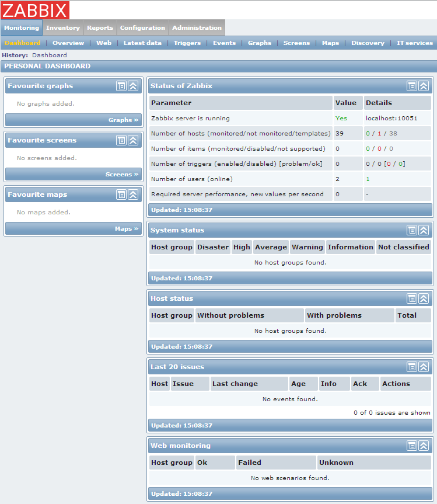Switch to the Configuration tab
The width and height of the screenshot is (437, 504).
coord(142,27)
